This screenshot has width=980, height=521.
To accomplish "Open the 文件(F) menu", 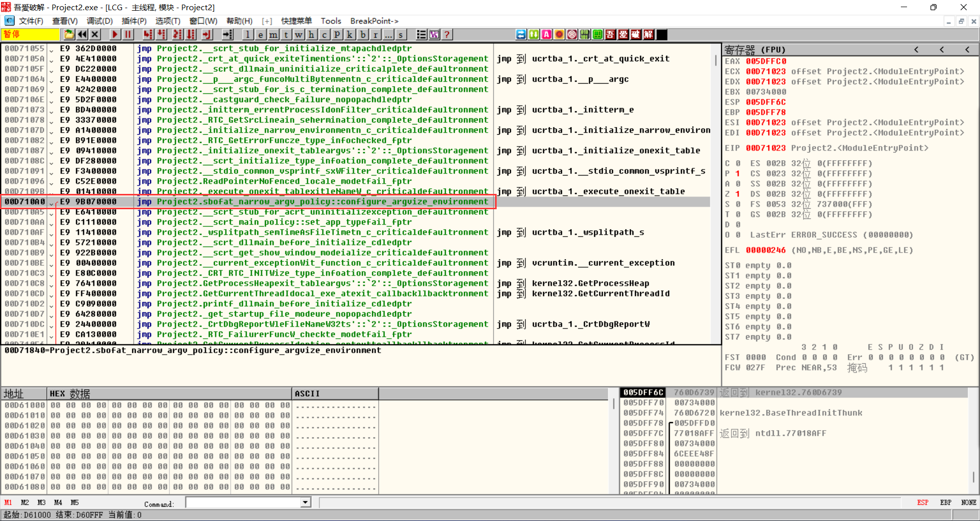I will [x=31, y=21].
